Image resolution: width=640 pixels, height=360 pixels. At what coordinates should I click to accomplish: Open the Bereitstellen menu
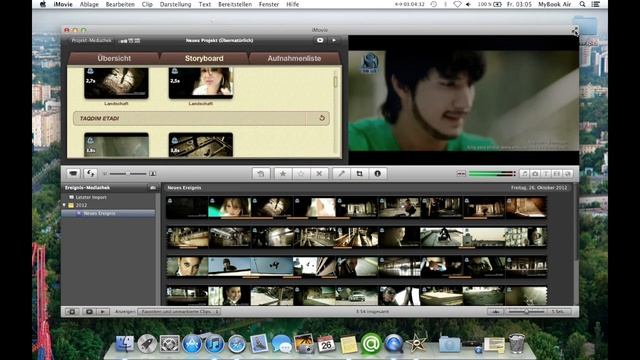point(235,4)
